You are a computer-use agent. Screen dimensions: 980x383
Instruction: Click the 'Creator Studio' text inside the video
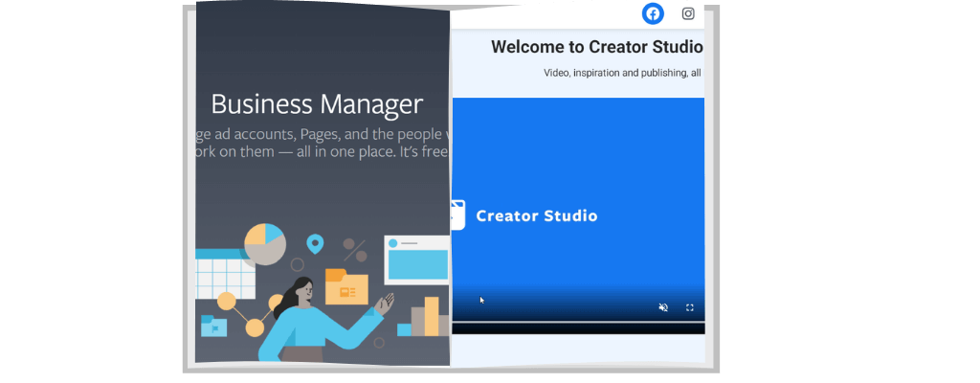pyautogui.click(x=537, y=215)
